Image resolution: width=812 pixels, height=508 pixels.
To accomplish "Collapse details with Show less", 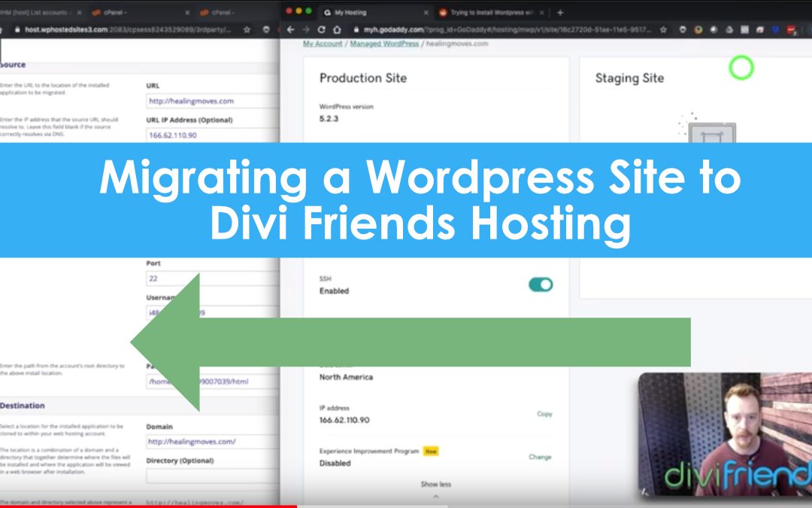I will (435, 484).
